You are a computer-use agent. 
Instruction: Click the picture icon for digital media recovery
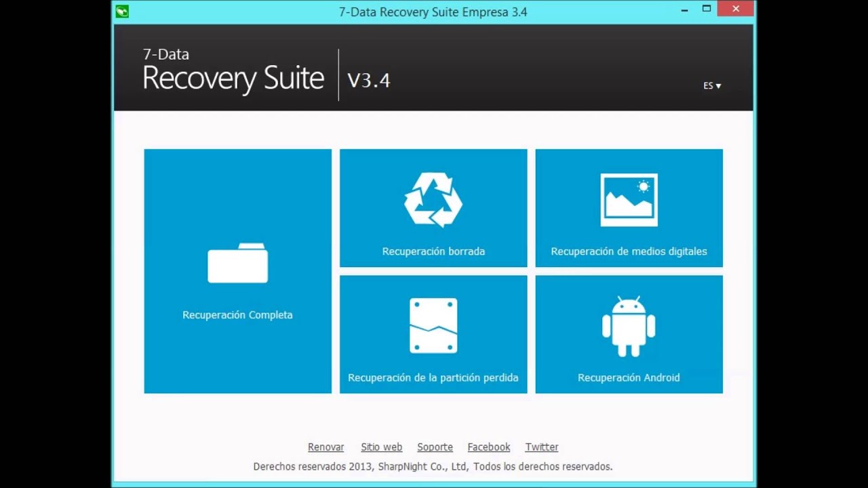click(629, 200)
